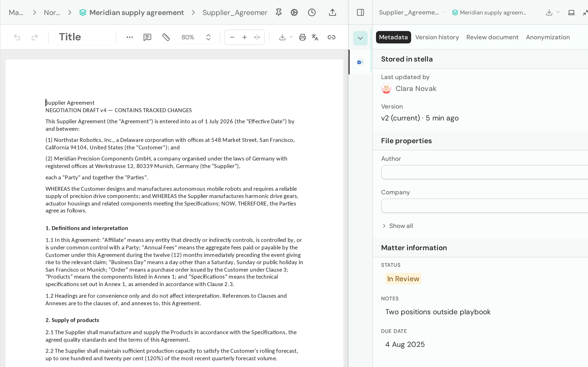Image resolution: width=588 pixels, height=367 pixels.
Task: Click the right panel download icon
Action: click(x=549, y=12)
